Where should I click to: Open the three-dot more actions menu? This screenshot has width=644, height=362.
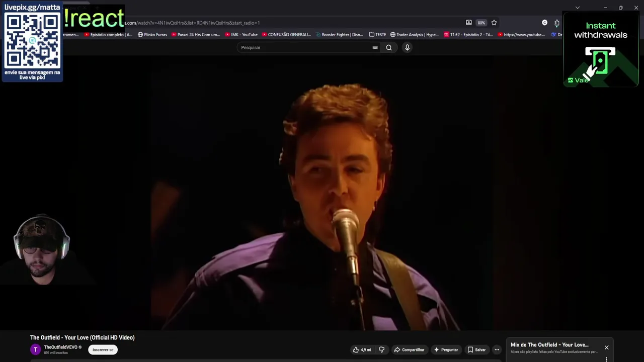[x=497, y=349]
